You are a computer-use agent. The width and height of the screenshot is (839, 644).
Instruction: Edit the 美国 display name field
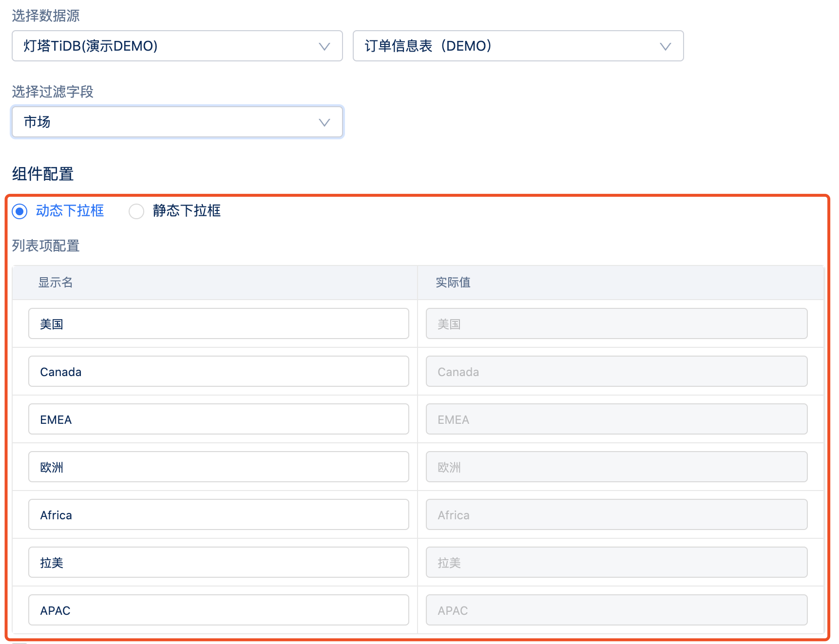(219, 323)
